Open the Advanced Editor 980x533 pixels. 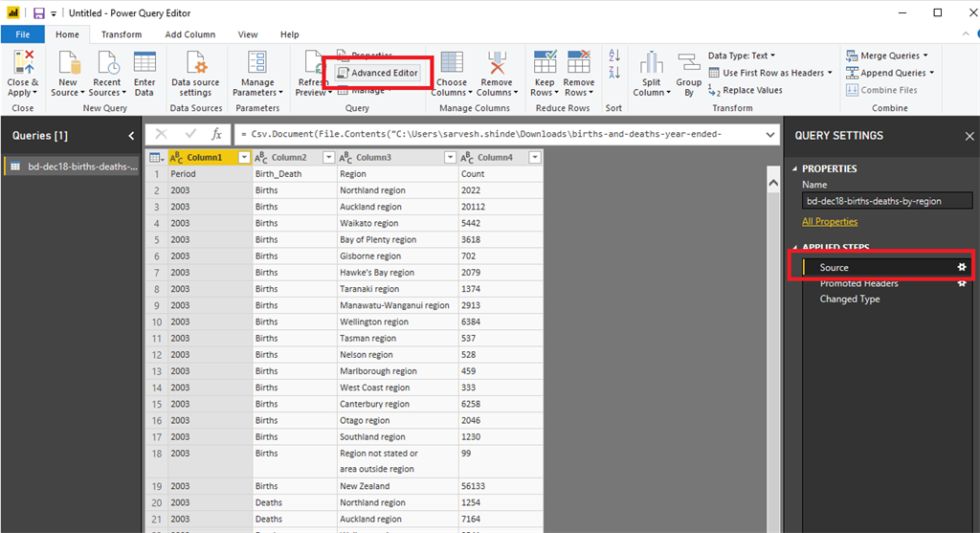pyautogui.click(x=377, y=73)
